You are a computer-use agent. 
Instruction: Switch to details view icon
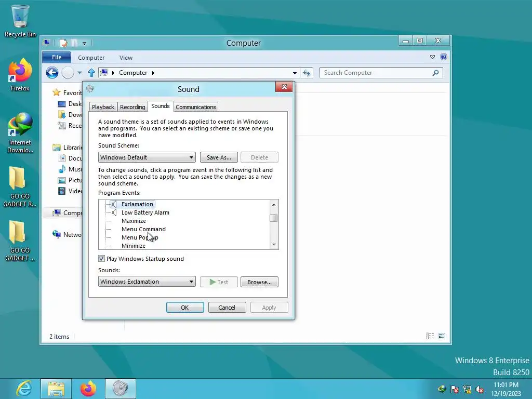(430, 336)
